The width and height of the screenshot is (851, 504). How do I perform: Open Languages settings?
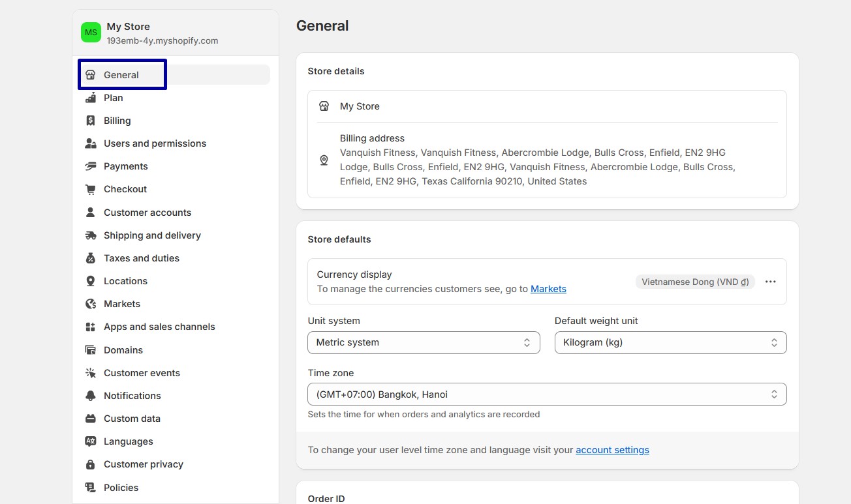(175, 441)
